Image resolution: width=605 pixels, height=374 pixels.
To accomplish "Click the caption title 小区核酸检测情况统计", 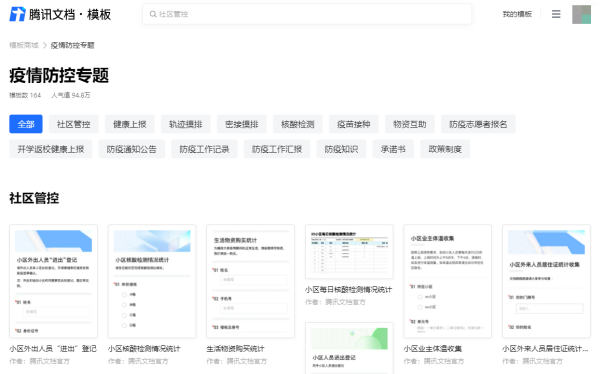I will pyautogui.click(x=144, y=349).
